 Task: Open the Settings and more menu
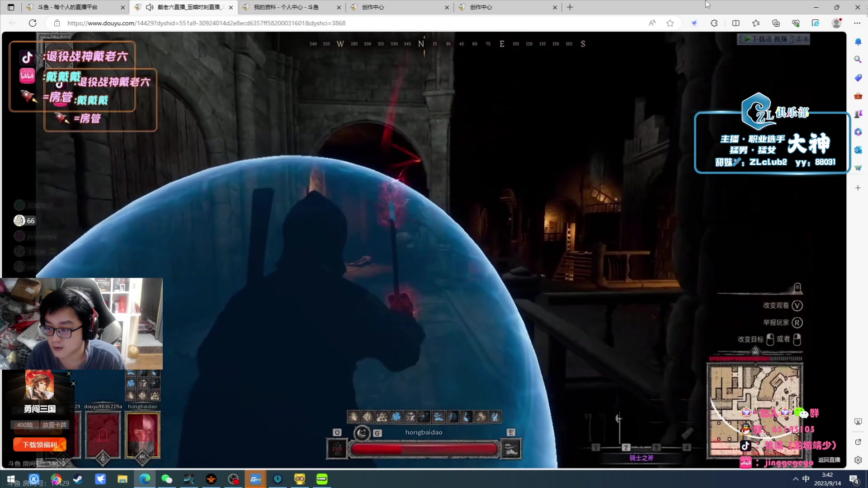click(x=857, y=23)
